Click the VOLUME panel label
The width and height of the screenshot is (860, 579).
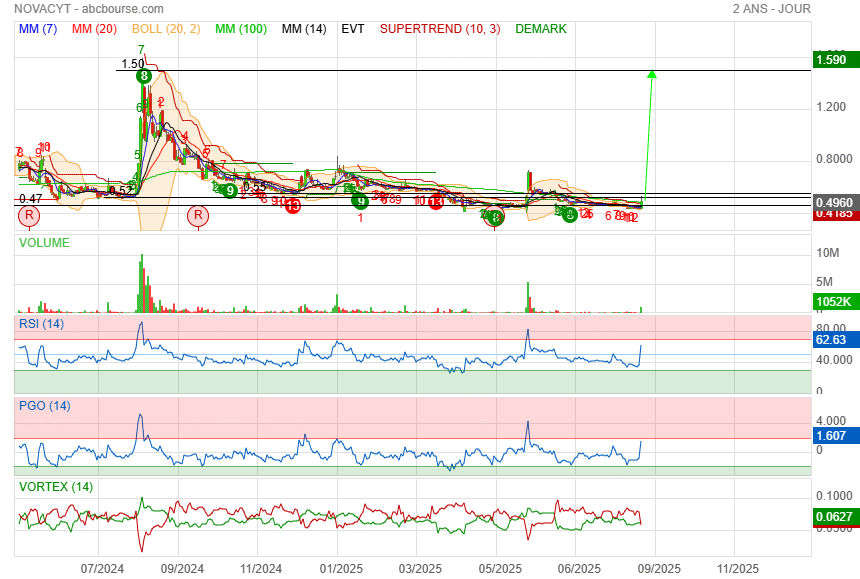click(x=44, y=243)
